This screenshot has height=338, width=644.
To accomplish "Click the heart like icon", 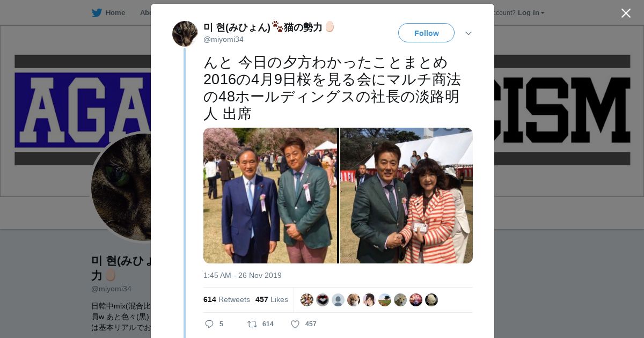I will click(x=295, y=324).
